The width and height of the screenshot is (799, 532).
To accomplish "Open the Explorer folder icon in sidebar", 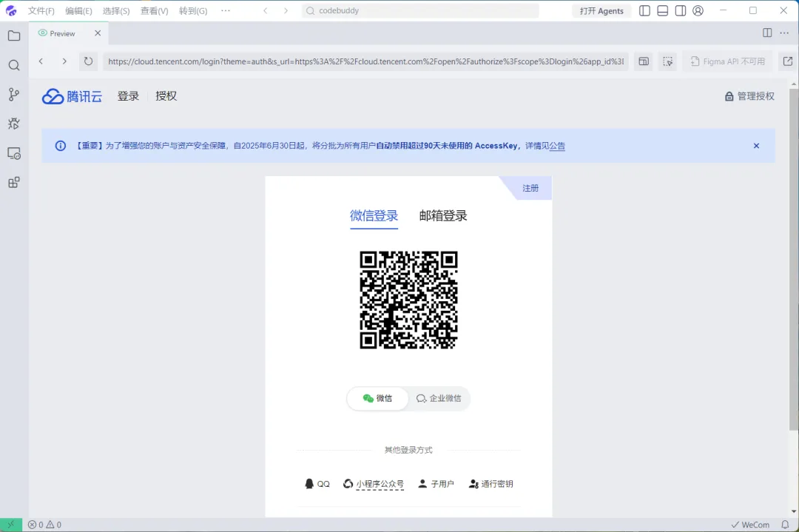I will [x=14, y=36].
